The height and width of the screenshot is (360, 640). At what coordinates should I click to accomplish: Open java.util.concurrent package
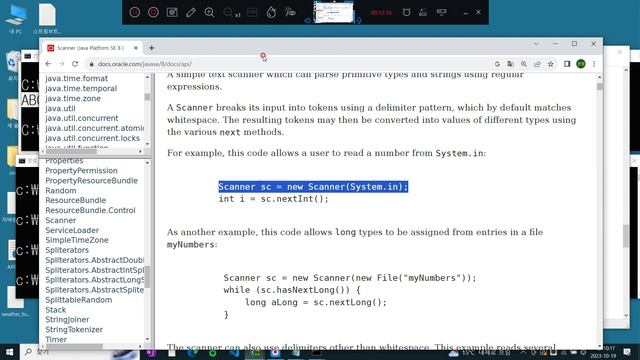(x=82, y=118)
